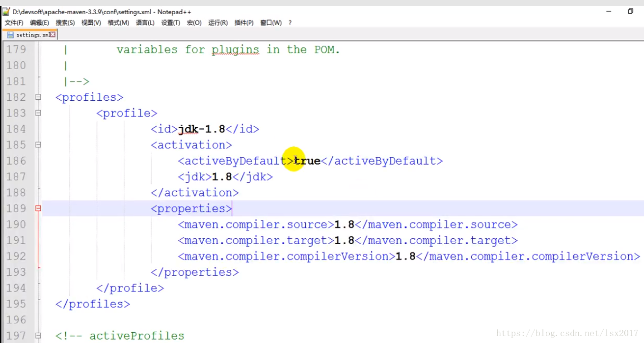This screenshot has width=644, height=343.
Task: Open the ? help menu
Action: click(290, 23)
